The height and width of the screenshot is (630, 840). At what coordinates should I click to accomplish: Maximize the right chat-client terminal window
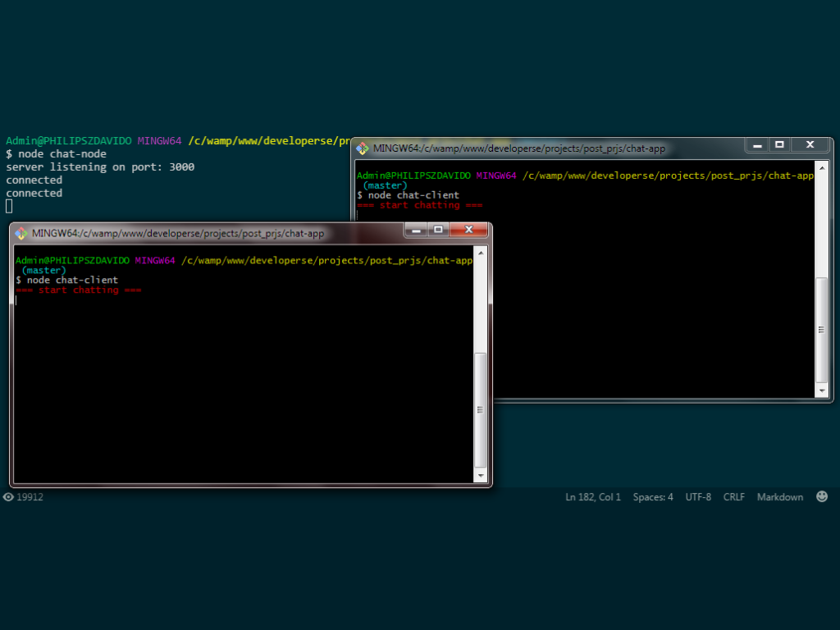point(779,145)
